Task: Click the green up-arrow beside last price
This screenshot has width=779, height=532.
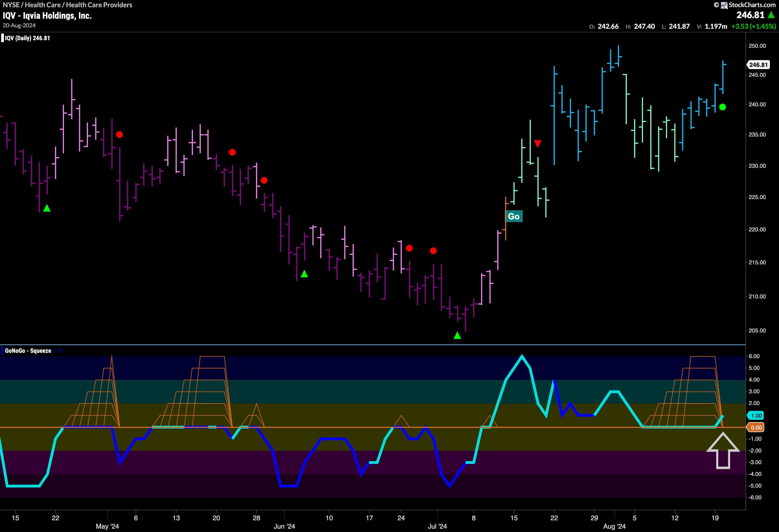Action: pos(771,15)
